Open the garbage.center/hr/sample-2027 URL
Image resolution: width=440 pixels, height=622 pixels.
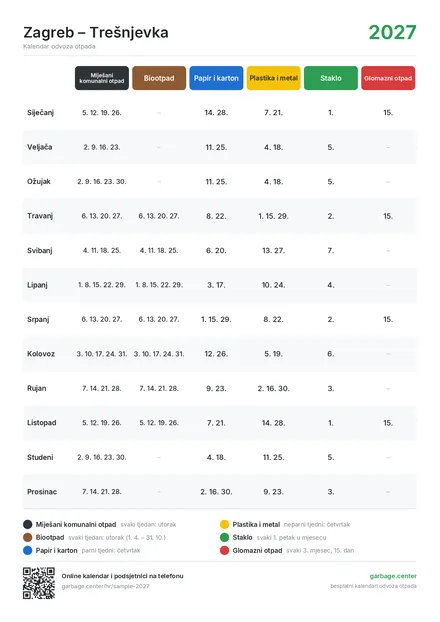(x=105, y=586)
